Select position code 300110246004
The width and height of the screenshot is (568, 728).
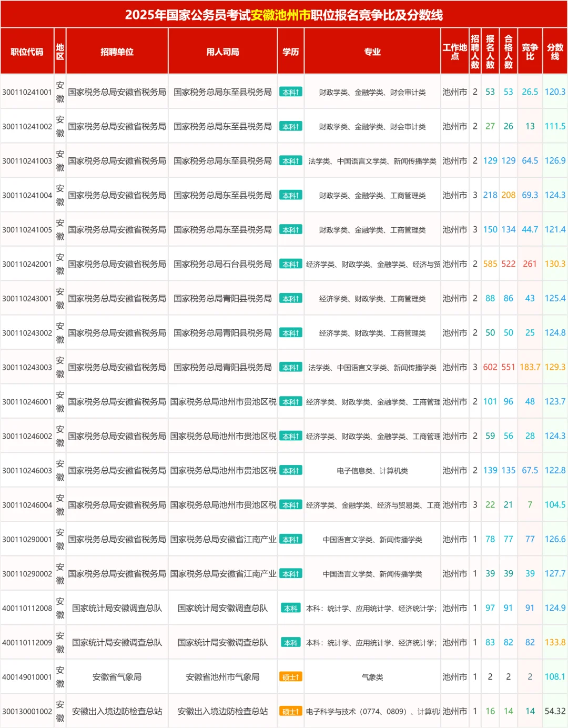(x=27, y=505)
